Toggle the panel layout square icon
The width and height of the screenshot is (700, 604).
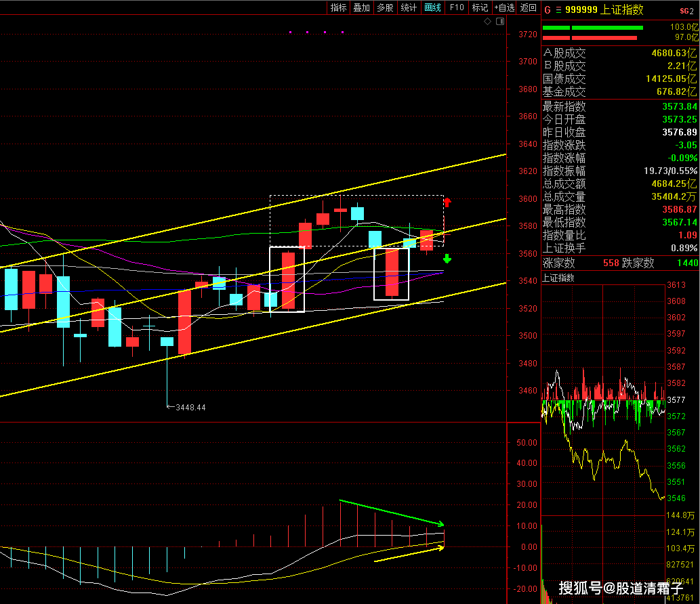[x=500, y=22]
